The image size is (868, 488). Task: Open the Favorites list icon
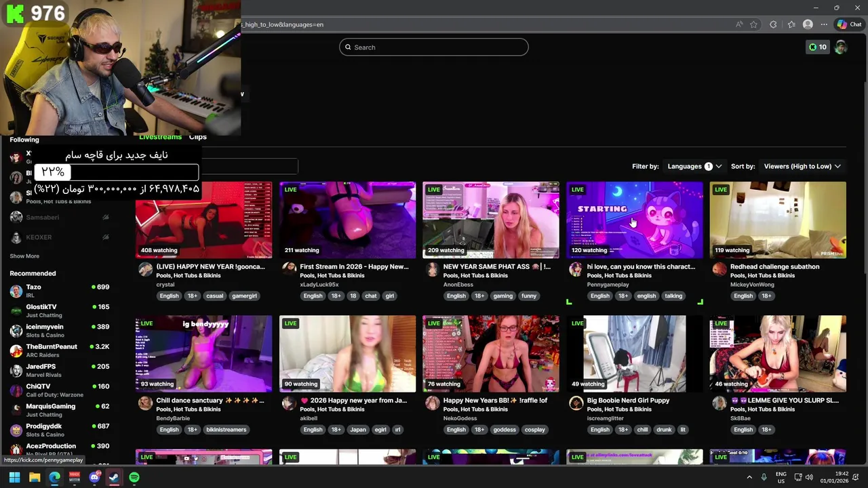click(791, 24)
